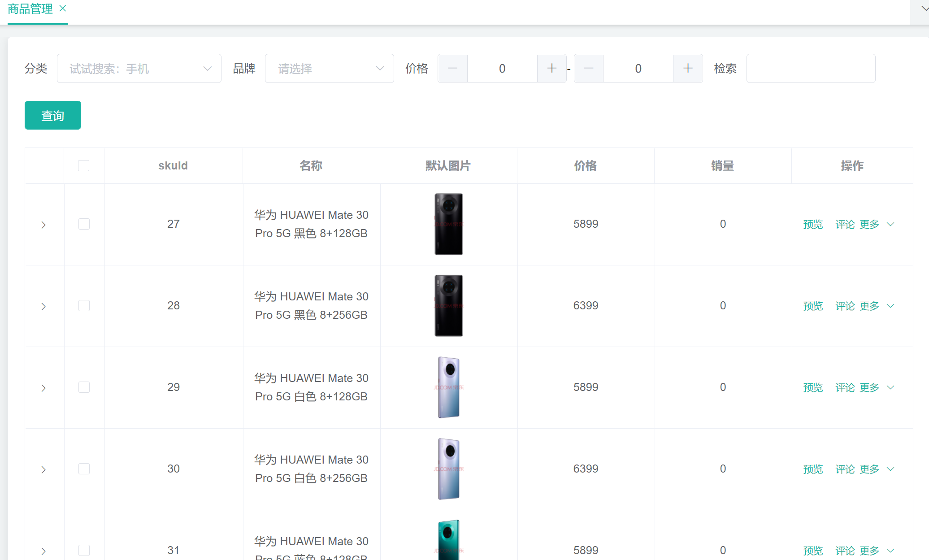
Task: Toggle select-all checkbox in table header
Action: coord(83,166)
